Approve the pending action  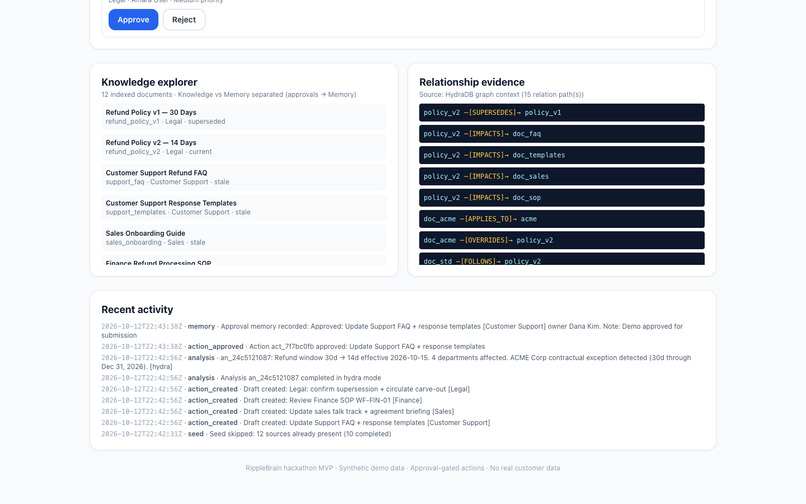coord(133,20)
